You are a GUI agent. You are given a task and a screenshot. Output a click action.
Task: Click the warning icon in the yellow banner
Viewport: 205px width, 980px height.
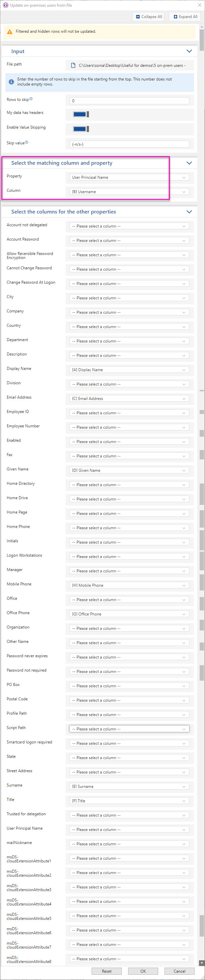(x=10, y=32)
